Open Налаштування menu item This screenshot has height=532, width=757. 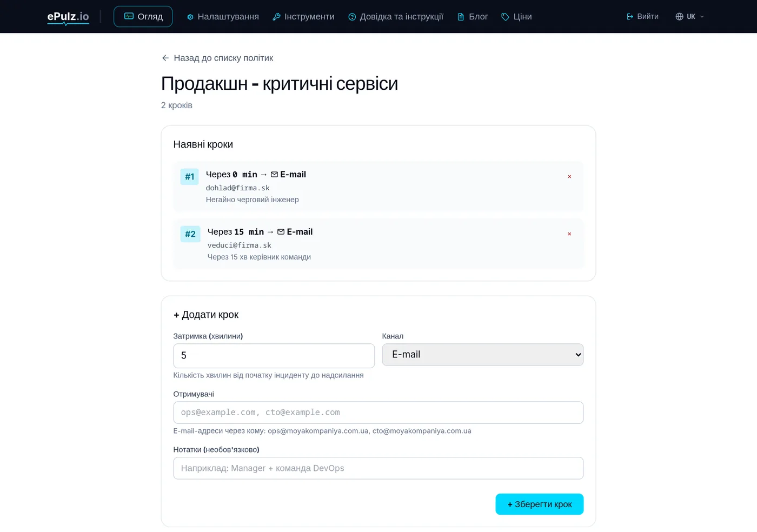click(x=223, y=17)
